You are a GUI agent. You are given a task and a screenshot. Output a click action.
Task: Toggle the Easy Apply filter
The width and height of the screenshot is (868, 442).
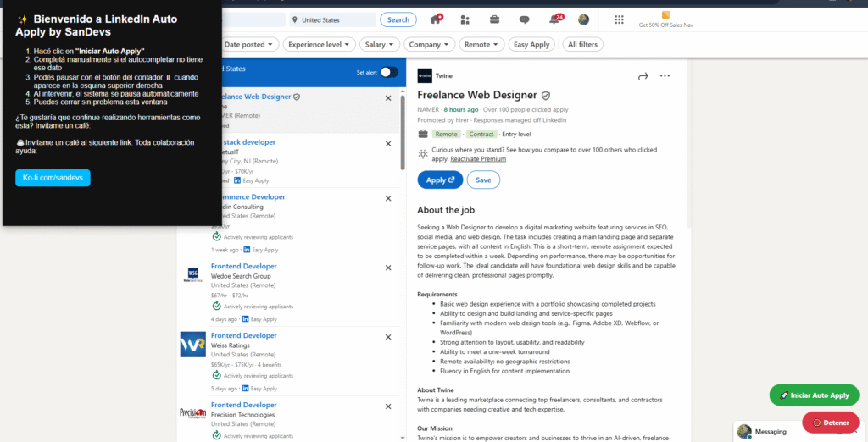(x=531, y=45)
